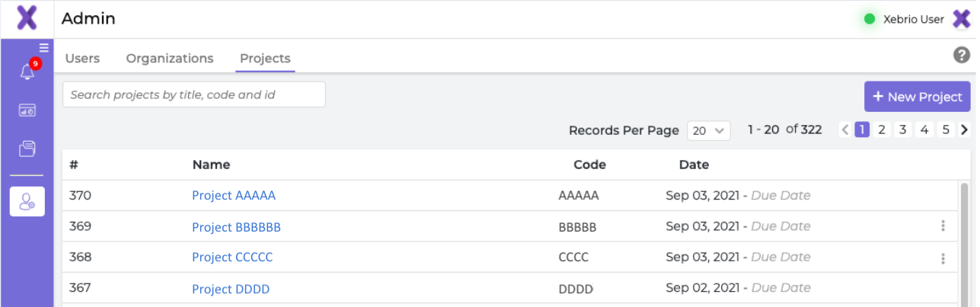Expand the Records Per Page dropdown

(x=709, y=130)
